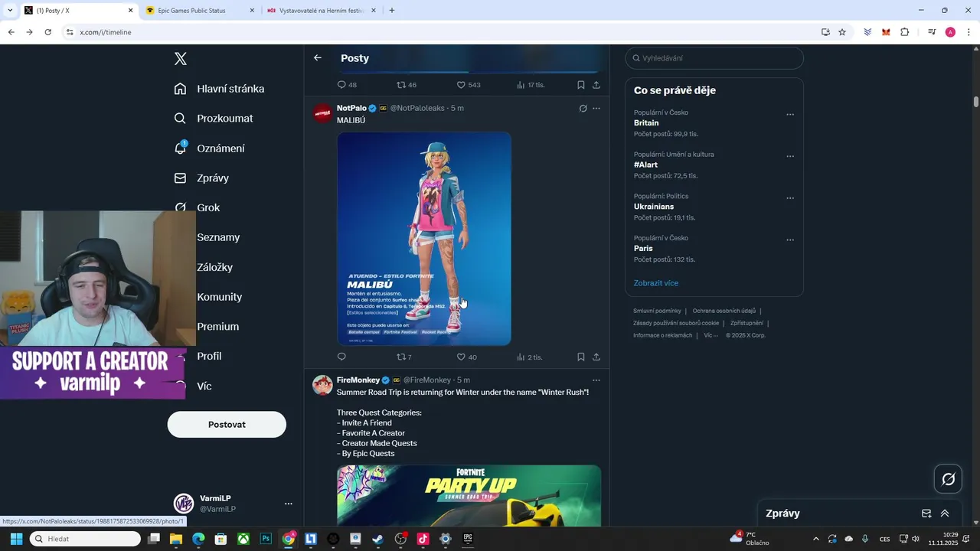Open NotPalo profile avatar
Viewport: 980px width, 551px height.
(322, 113)
